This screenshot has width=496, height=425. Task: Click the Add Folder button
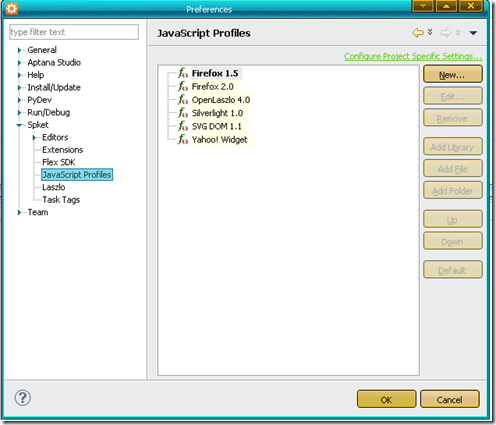(x=453, y=190)
